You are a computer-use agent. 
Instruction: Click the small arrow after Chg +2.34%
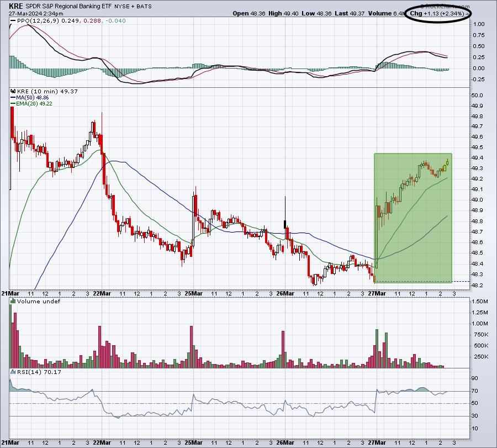(x=467, y=14)
